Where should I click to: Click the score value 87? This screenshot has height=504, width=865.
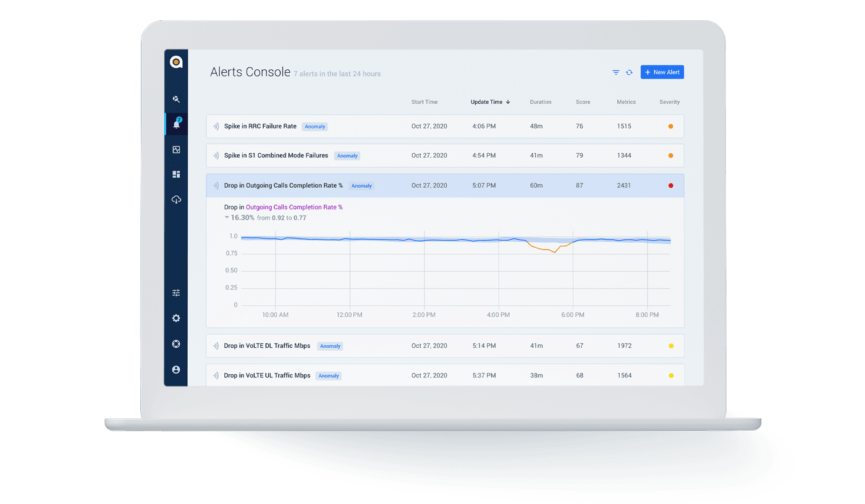click(580, 185)
